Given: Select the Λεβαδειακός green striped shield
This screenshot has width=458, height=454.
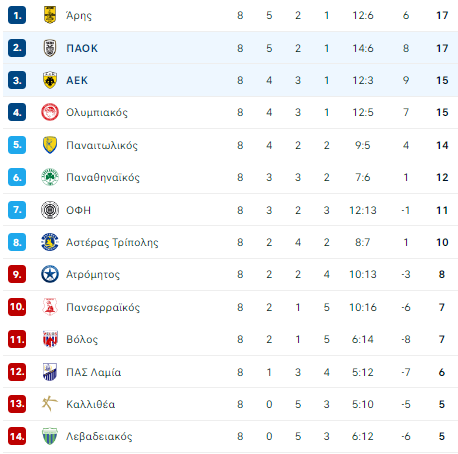Looking at the screenshot, I should tap(50, 436).
